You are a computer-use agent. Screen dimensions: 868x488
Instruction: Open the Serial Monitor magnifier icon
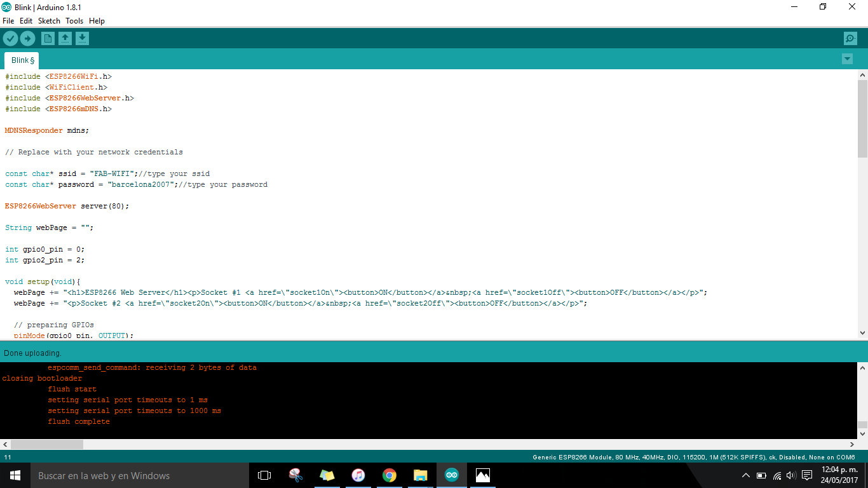coord(850,39)
